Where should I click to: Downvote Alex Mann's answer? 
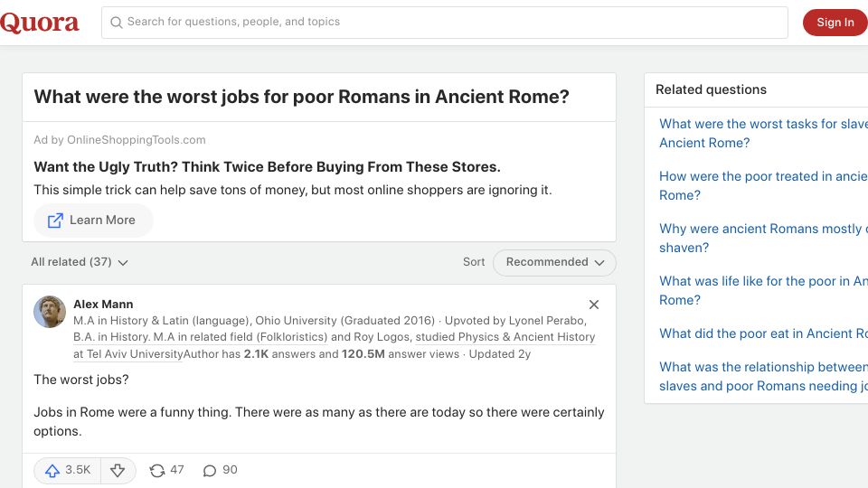coord(118,470)
